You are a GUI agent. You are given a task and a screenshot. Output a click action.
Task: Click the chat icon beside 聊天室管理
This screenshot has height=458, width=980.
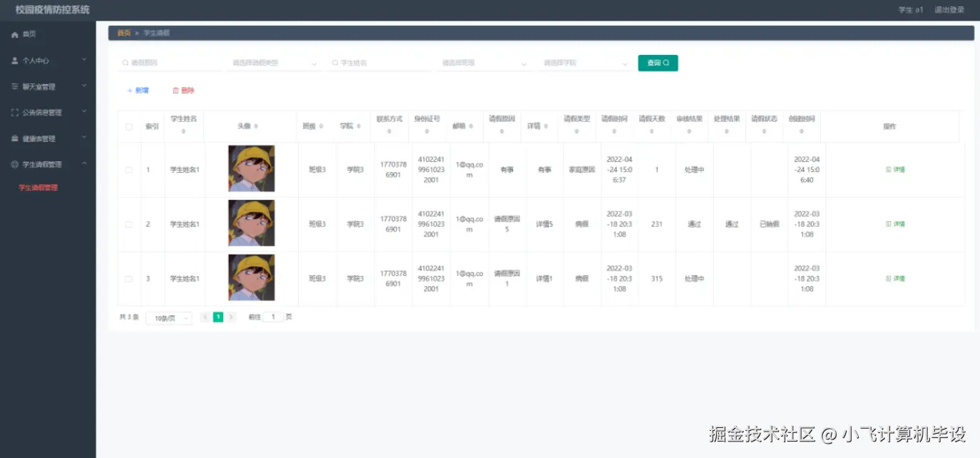(x=15, y=86)
